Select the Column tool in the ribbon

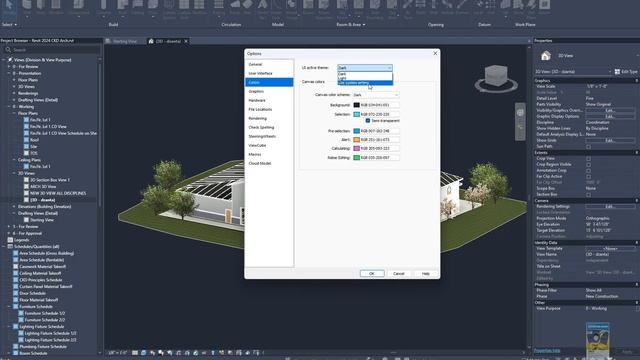tap(104, 7)
